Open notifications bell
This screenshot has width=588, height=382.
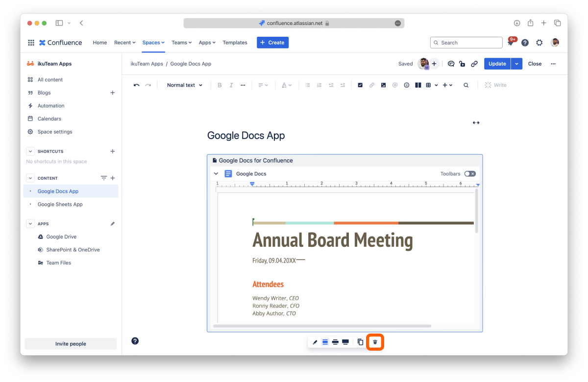pos(511,43)
